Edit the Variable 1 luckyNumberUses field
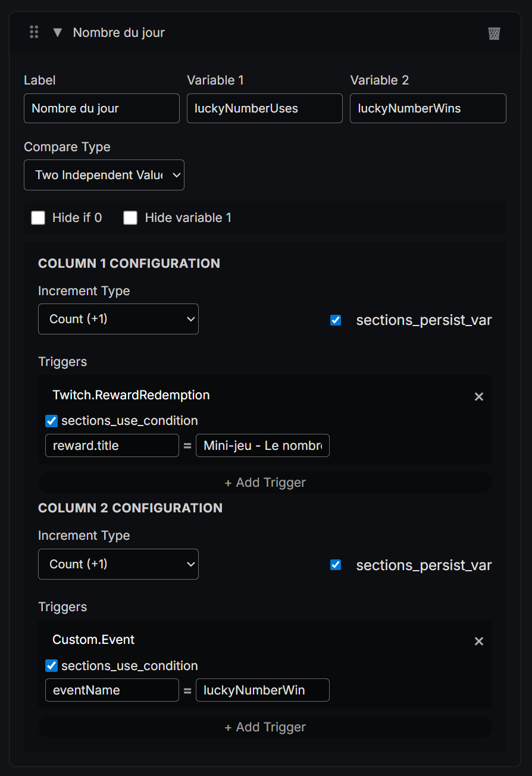Image resolution: width=532 pixels, height=776 pixels. (265, 108)
